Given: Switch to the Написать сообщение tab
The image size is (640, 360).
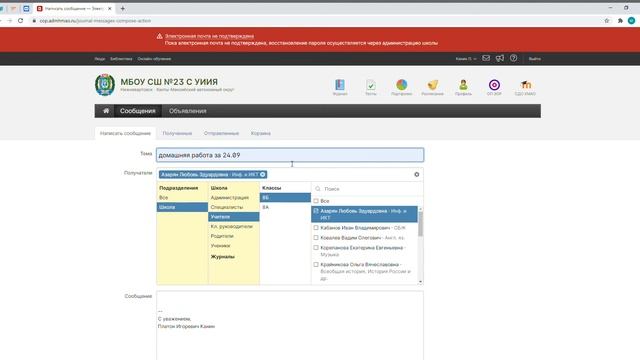Looking at the screenshot, I should pos(125,133).
